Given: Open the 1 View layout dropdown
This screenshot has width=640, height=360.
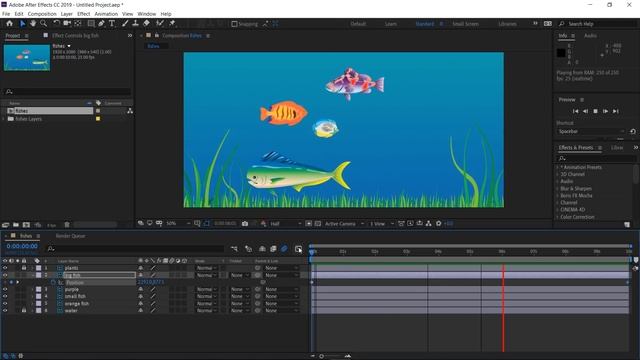Looking at the screenshot, I should (381, 224).
